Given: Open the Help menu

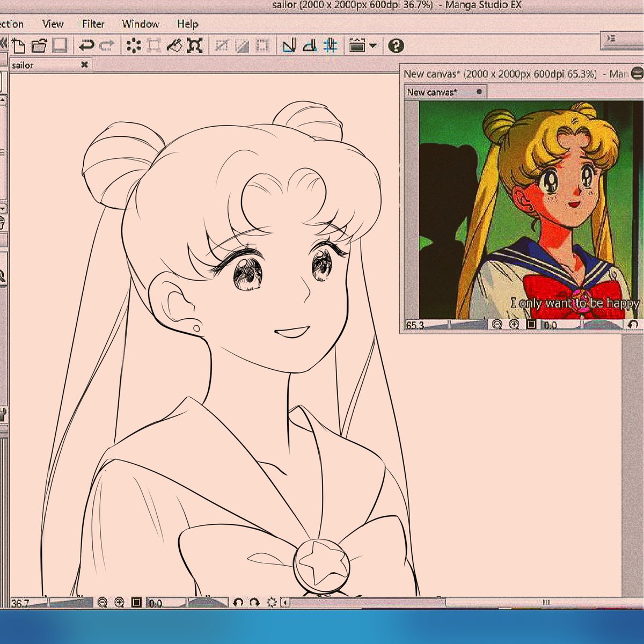Looking at the screenshot, I should click(x=188, y=24).
